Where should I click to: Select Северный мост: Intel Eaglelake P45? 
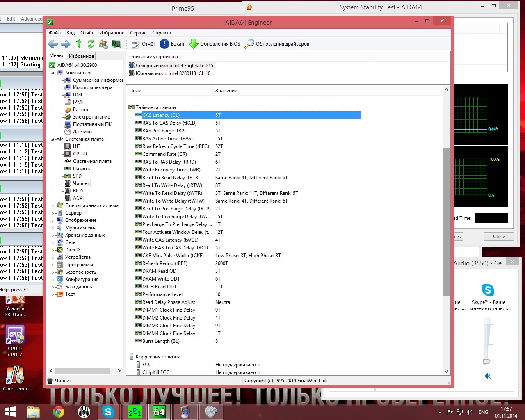[x=174, y=66]
